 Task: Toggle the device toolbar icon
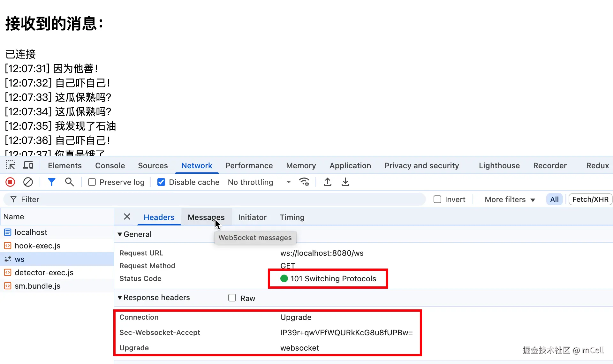pos(28,165)
